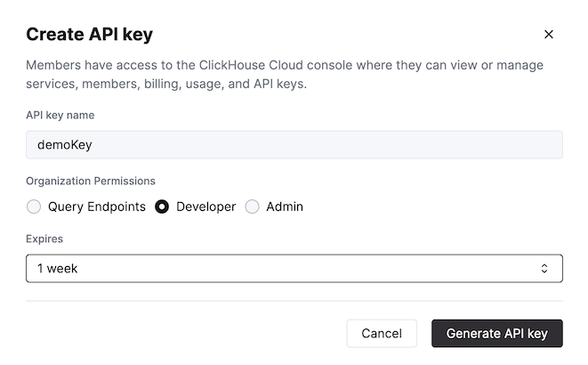Image resolution: width=588 pixels, height=365 pixels.
Task: Click the divider line above the buttons
Action: (294, 301)
